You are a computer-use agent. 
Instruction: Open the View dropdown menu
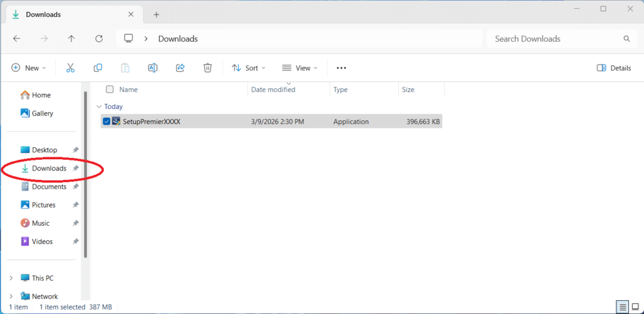(x=299, y=68)
